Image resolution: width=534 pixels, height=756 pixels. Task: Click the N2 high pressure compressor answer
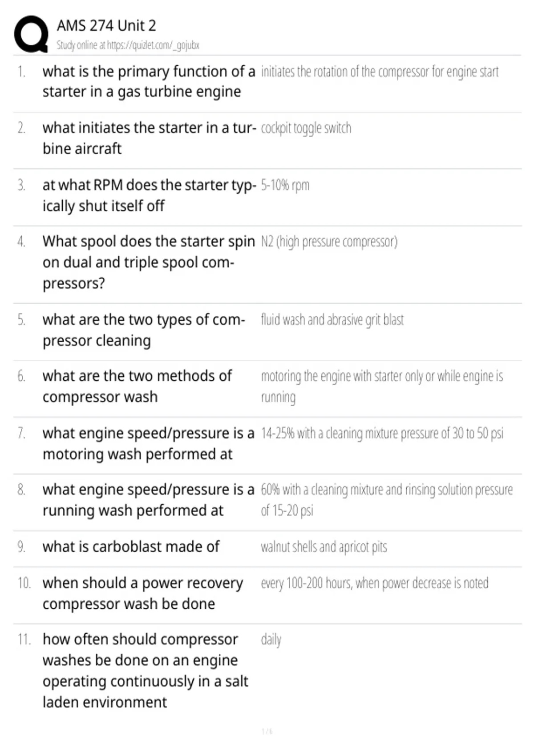click(329, 241)
